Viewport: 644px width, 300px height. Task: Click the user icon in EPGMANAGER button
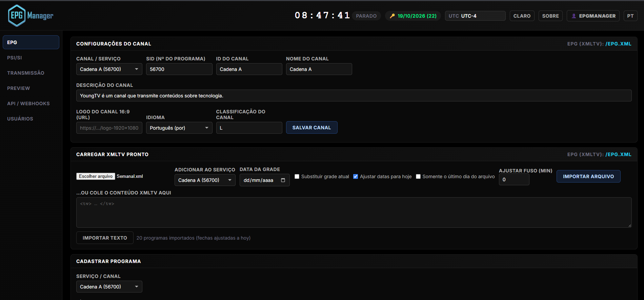(x=573, y=16)
